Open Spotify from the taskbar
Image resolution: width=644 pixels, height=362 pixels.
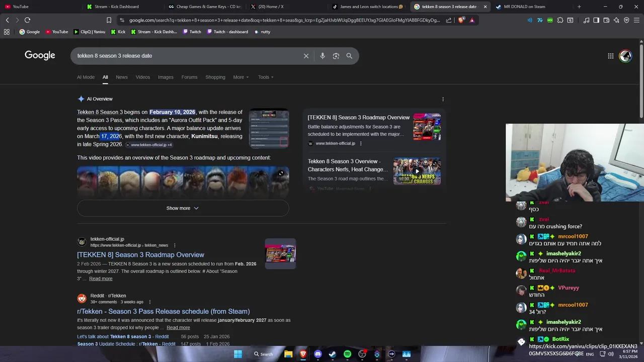(x=347, y=354)
